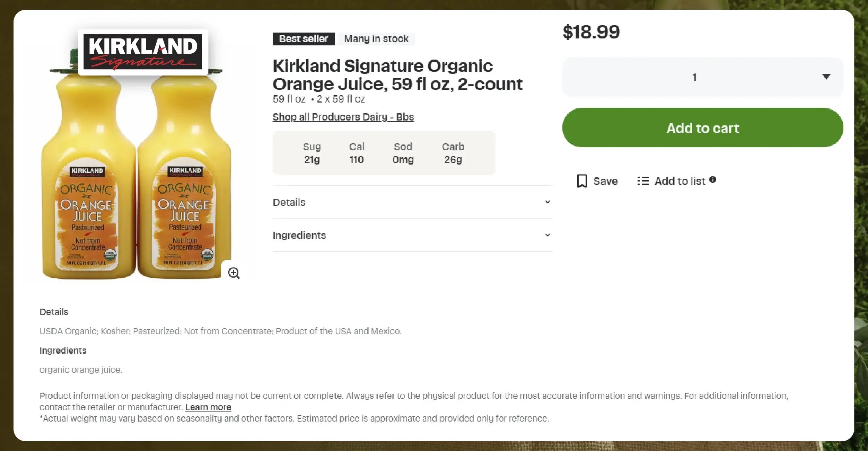Image resolution: width=868 pixels, height=451 pixels.
Task: Click the magnifier zoom icon on product image
Action: pyautogui.click(x=234, y=273)
